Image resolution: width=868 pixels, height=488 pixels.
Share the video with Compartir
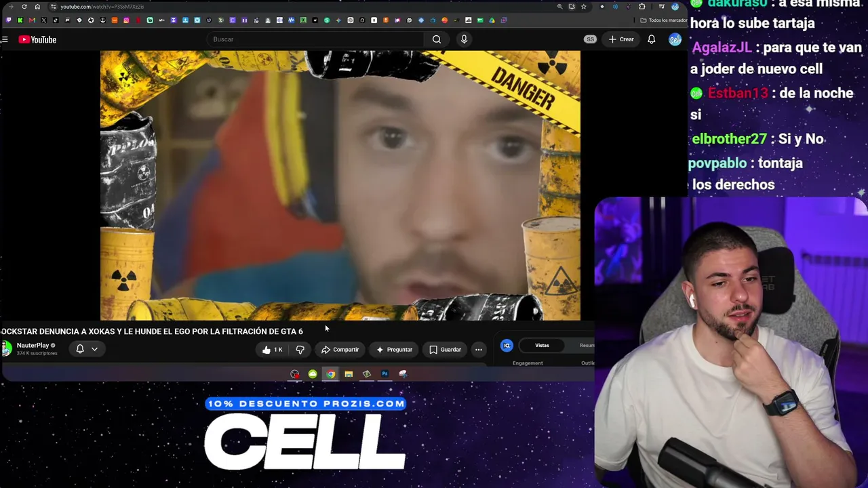(x=340, y=350)
